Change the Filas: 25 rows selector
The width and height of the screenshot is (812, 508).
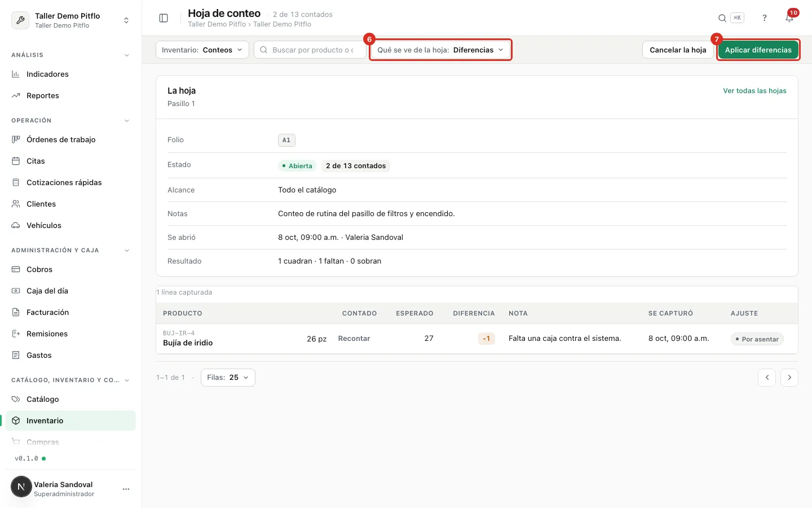pyautogui.click(x=228, y=378)
